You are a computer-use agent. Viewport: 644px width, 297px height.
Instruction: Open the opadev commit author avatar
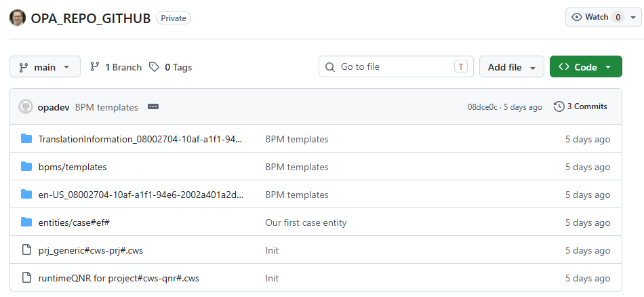click(x=26, y=107)
